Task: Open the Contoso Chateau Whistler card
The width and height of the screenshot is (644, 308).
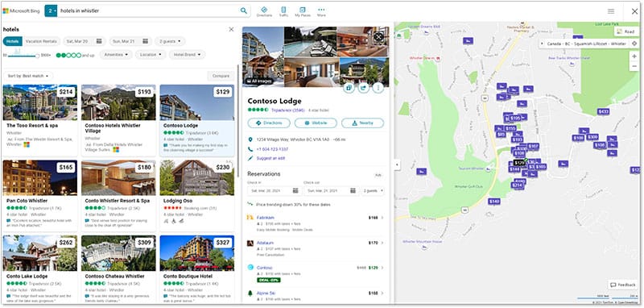Action: click(118, 269)
